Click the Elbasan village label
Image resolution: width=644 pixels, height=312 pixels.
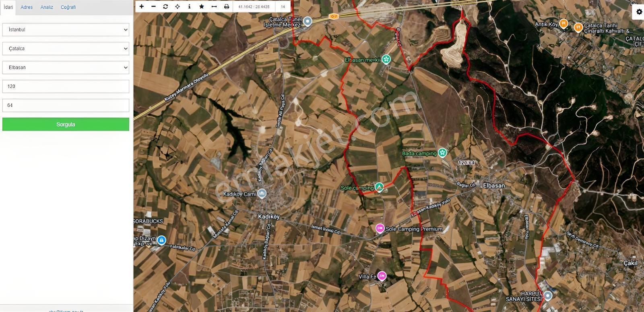pos(493,185)
